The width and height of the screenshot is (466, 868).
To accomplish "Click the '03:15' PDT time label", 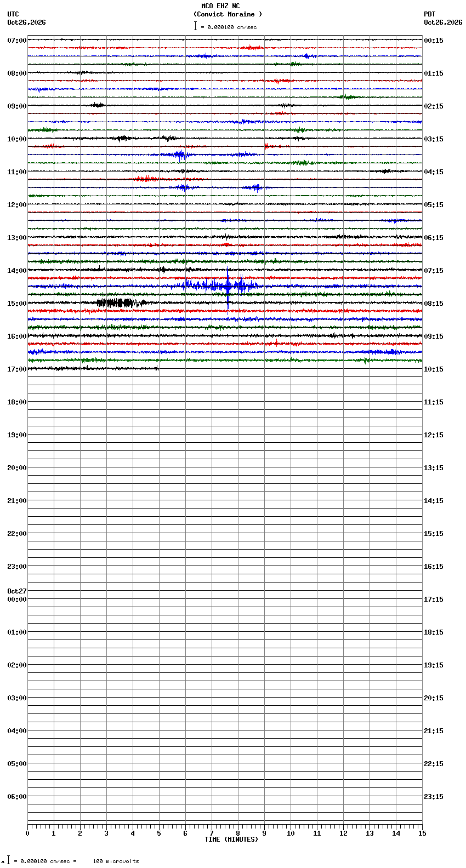I will [434, 139].
